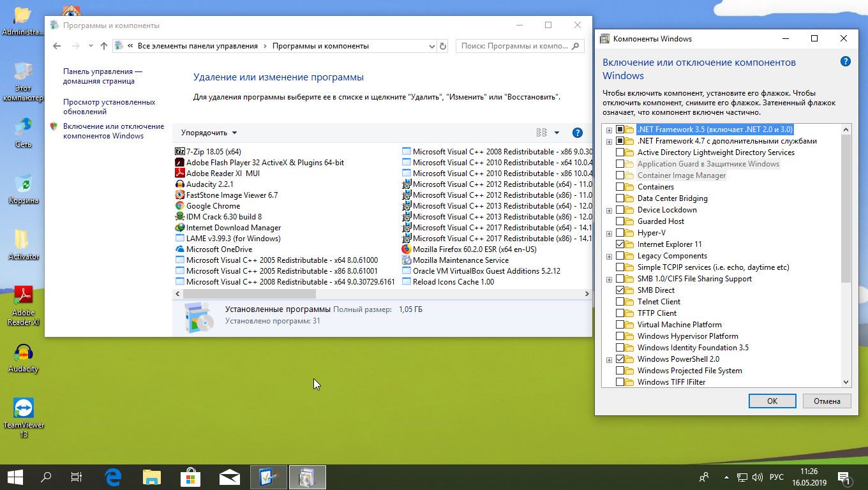Expand the Legacy Components node
The width and height of the screenshot is (868, 490).
[609, 256]
